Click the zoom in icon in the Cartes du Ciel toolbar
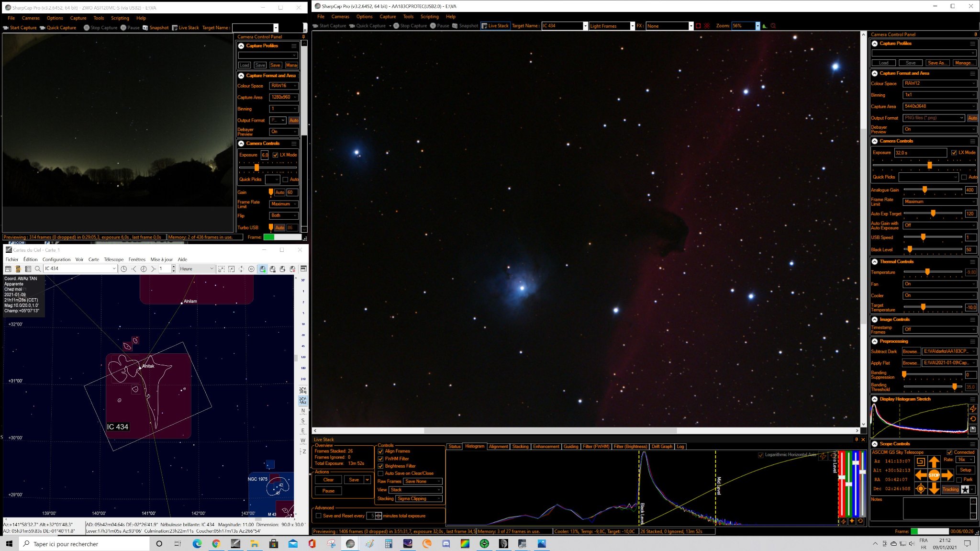The height and width of the screenshot is (551, 980). [221, 269]
